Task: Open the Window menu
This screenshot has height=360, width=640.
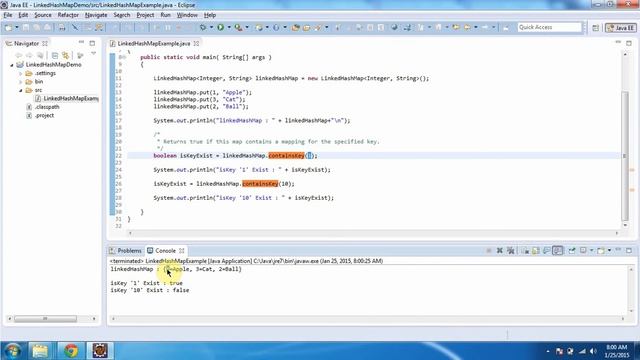Action: pos(187,15)
